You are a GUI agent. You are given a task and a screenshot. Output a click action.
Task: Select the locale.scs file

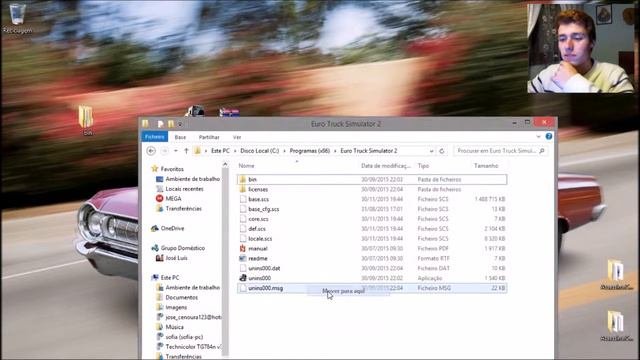pos(372,239)
